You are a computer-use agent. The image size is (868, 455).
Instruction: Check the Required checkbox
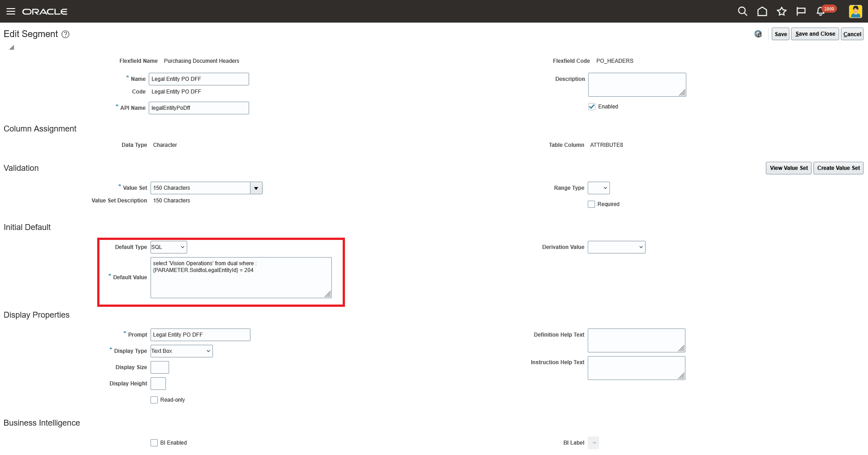tap(591, 204)
